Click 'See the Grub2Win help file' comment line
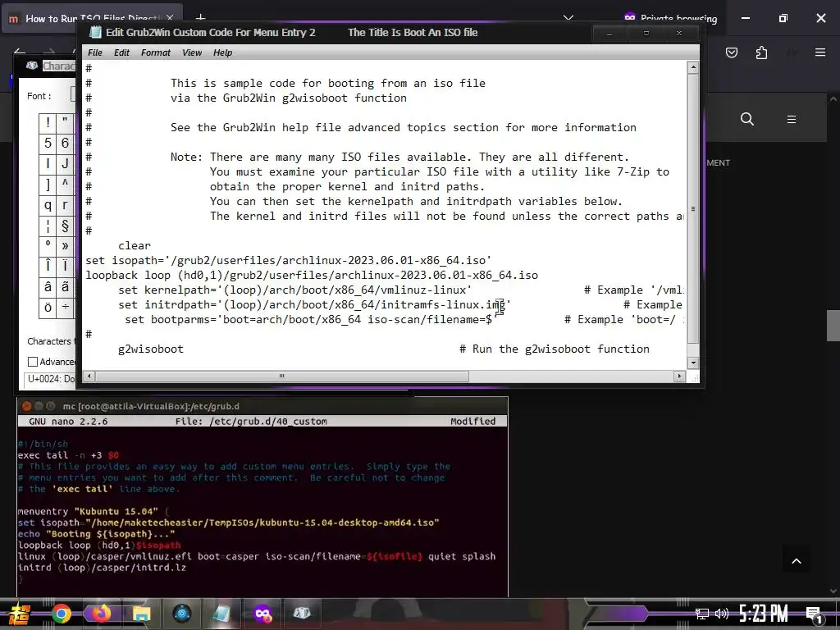 404,127
